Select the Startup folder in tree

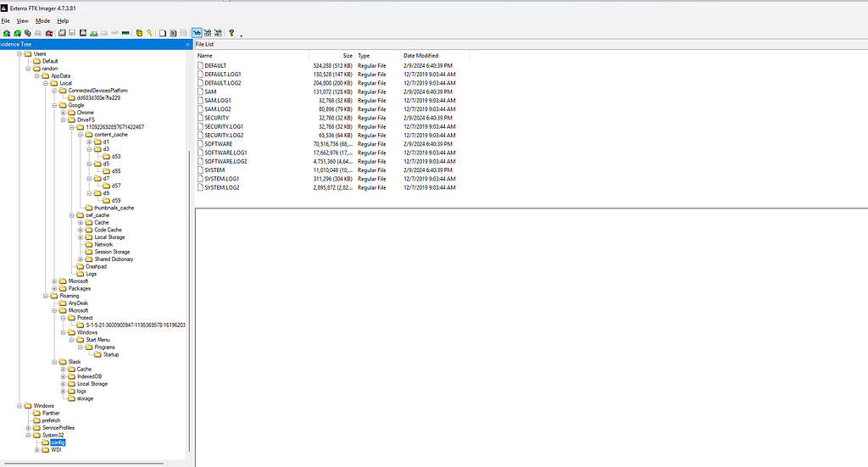click(x=111, y=354)
